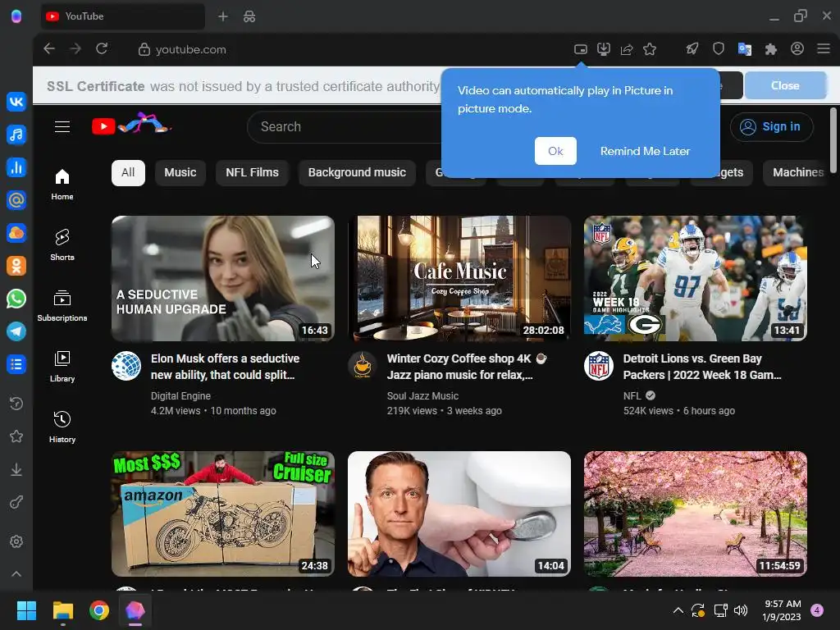Screen dimensions: 840x630
Task: Open Shorts in YouTube sidebar
Action: [x=62, y=244]
